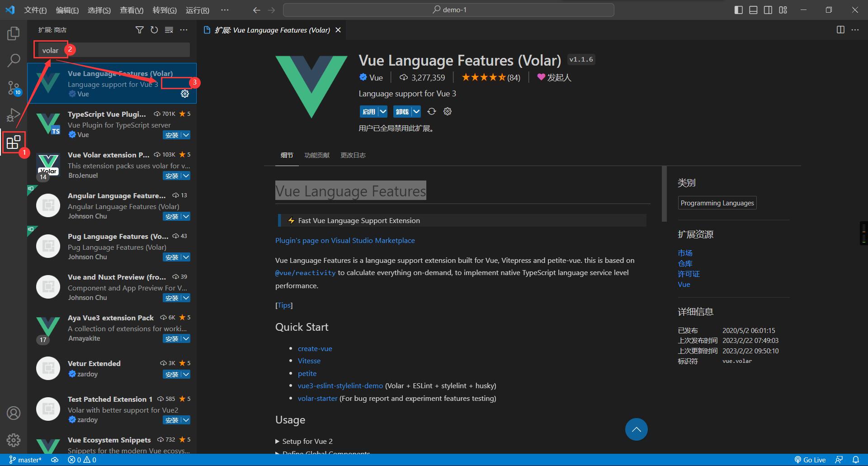Split the editor to the right
868x466 pixels.
click(x=840, y=30)
